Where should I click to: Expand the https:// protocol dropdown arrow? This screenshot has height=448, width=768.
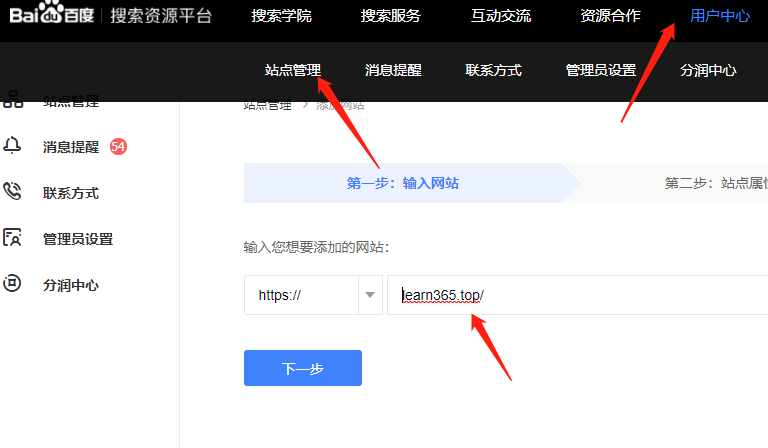coord(370,295)
